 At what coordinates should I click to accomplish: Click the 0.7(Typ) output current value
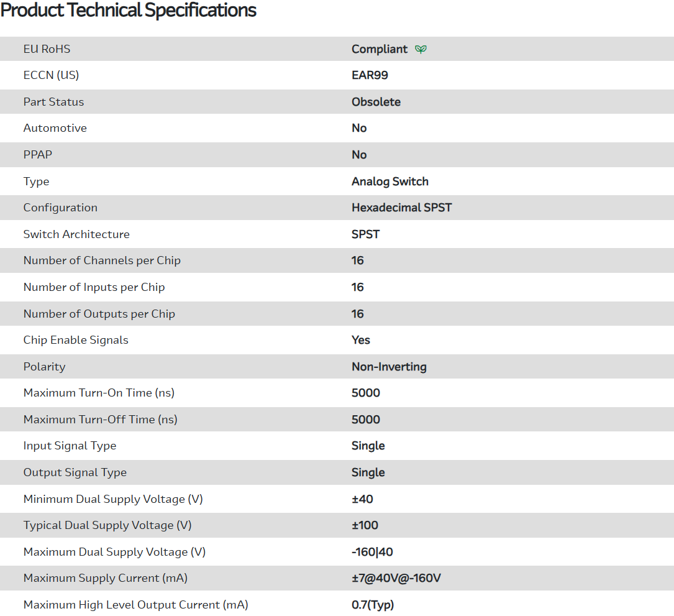(x=373, y=605)
